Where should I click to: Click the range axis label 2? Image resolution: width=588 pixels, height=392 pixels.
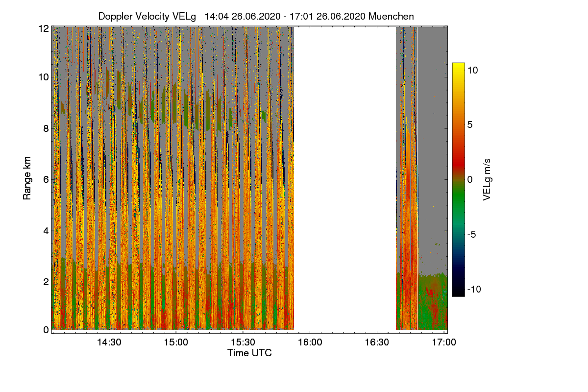[x=46, y=281]
